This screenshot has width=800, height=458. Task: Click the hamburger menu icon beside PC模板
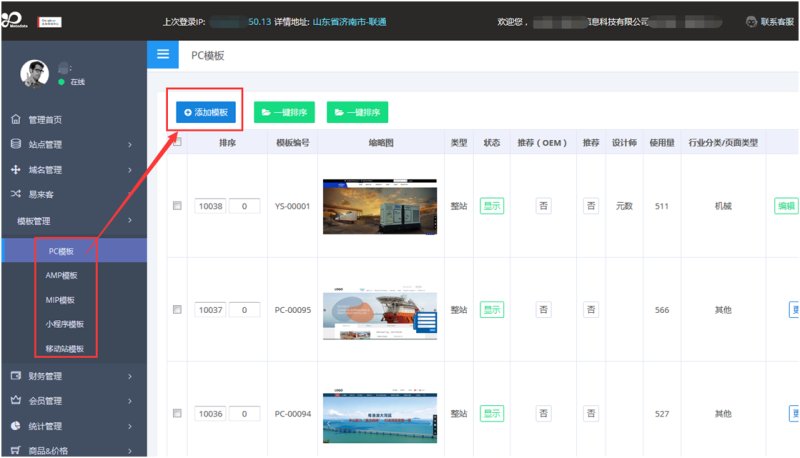tap(162, 55)
